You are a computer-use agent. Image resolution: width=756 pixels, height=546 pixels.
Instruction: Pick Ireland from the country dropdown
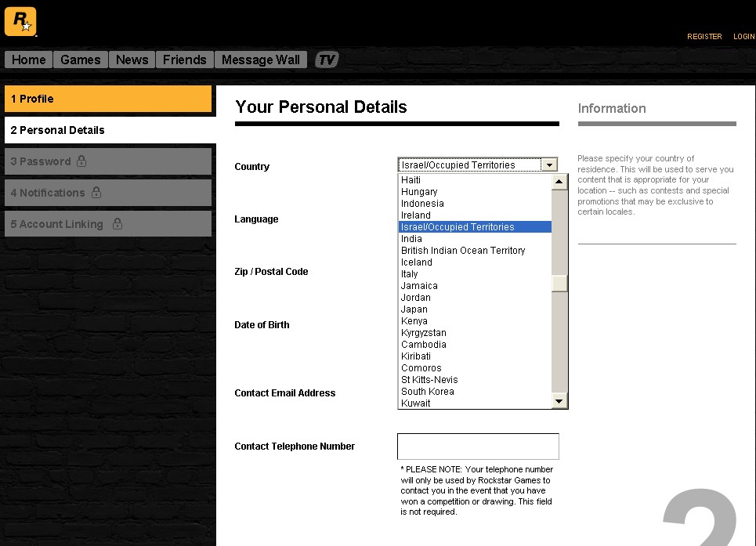click(x=416, y=215)
